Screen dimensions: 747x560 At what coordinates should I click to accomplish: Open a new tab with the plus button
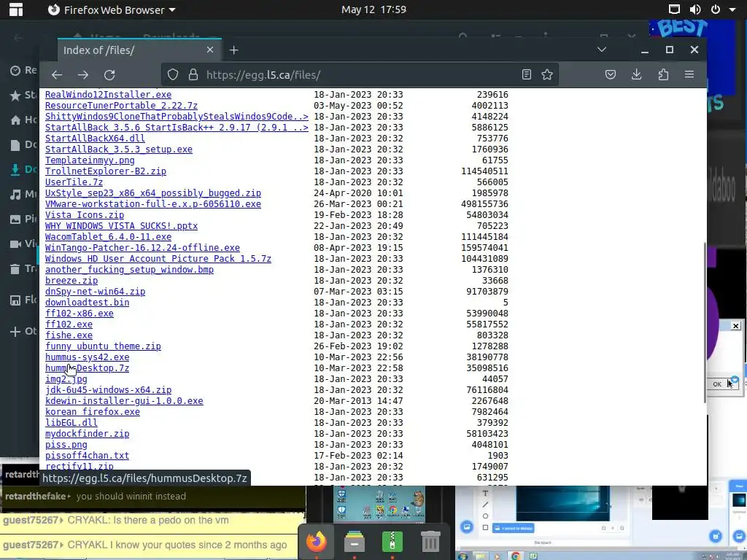233,50
